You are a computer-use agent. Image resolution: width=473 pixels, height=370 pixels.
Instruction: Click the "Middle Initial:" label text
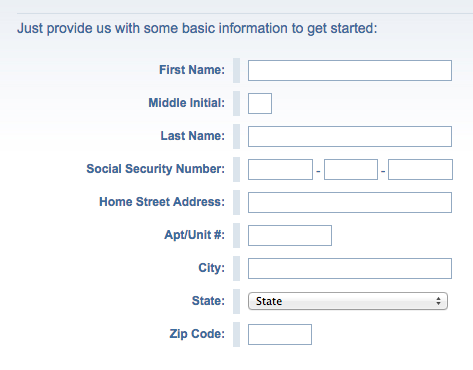187,103
